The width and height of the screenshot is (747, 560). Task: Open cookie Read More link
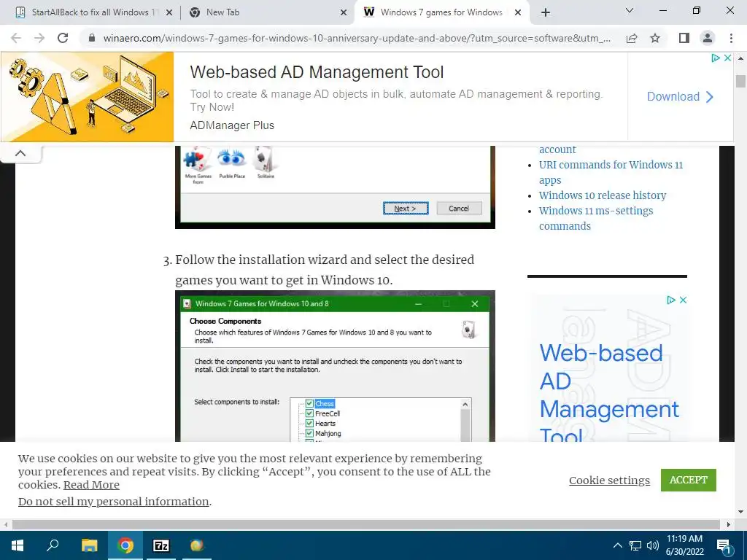coord(91,485)
